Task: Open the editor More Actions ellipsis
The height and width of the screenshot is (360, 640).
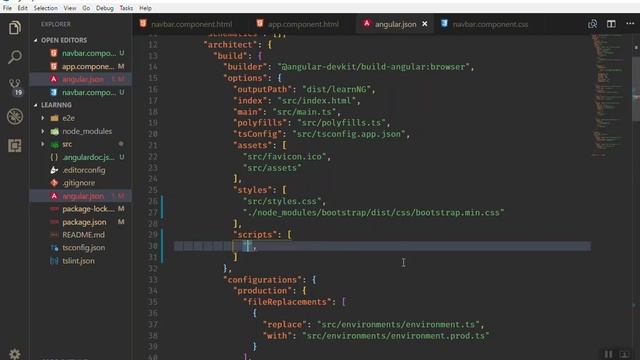Action: pyautogui.click(x=630, y=24)
